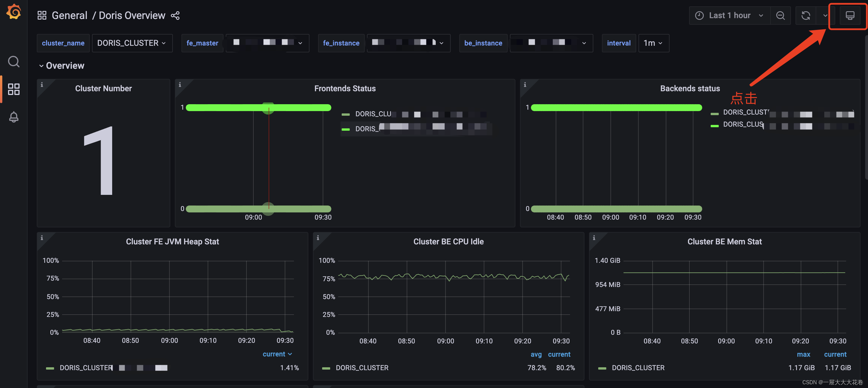Toggle first Frontends Status legend series
The height and width of the screenshot is (388, 868).
421,114
